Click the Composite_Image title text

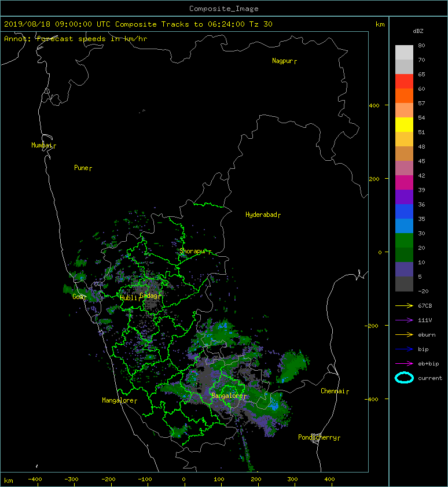tap(224, 9)
